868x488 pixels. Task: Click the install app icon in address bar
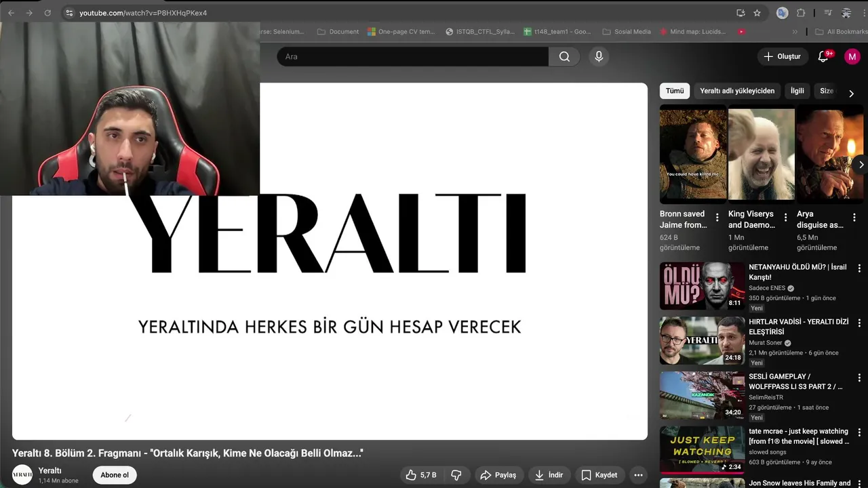coord(741,13)
